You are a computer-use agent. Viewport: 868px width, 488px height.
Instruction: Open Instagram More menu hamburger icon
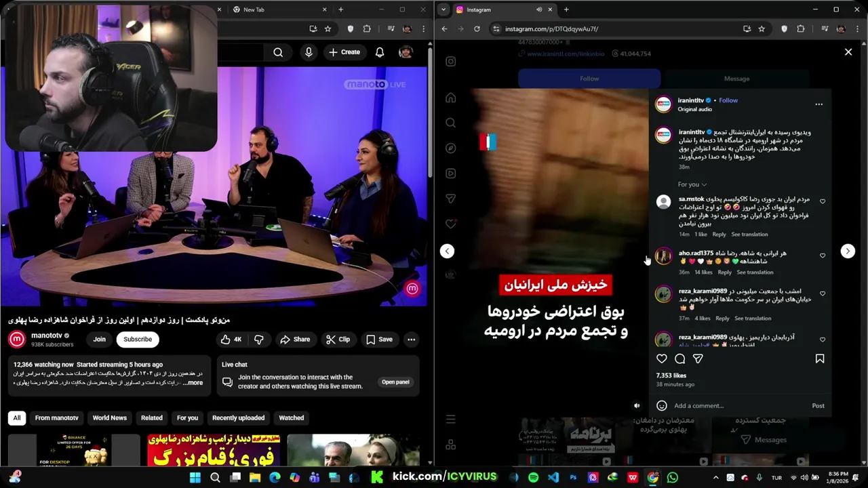pos(450,420)
